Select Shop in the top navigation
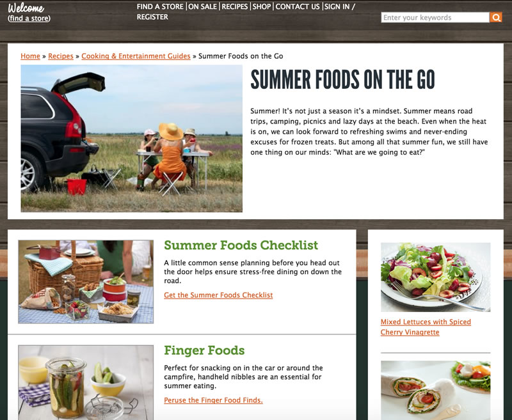The height and width of the screenshot is (420, 512). tap(262, 6)
